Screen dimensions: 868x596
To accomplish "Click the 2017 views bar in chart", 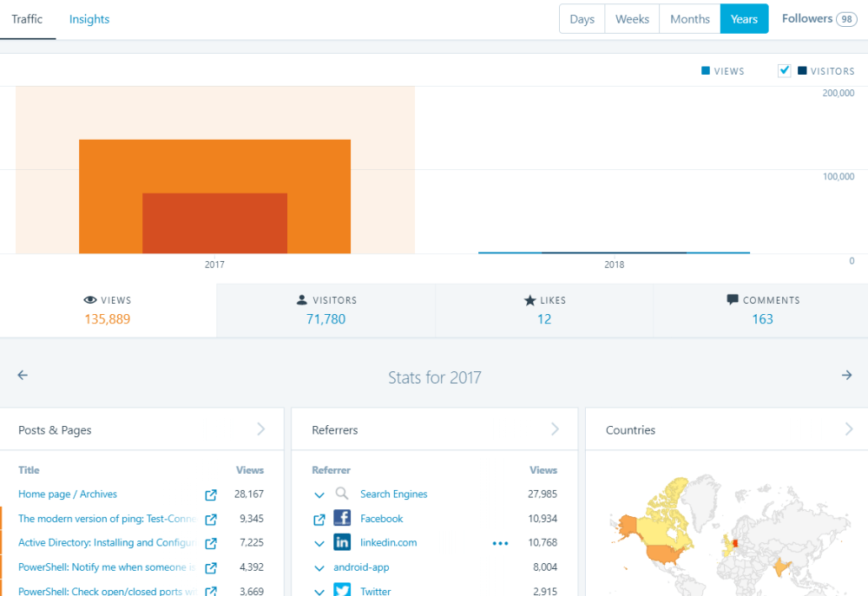I will click(214, 165).
